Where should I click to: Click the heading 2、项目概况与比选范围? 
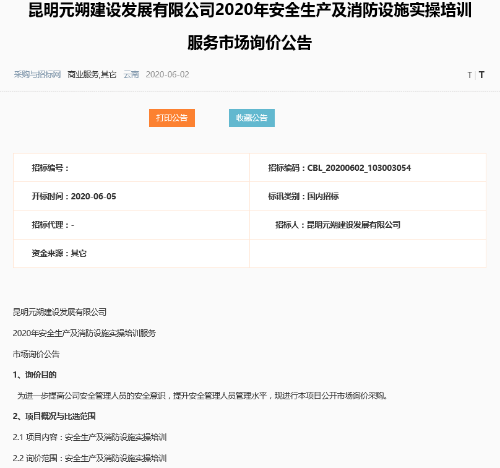click(54, 416)
